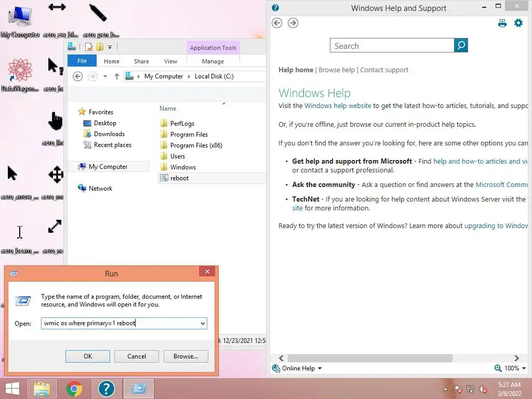Expand breadcrumb arrow after My Computer
532x399 pixels.
pos(189,76)
